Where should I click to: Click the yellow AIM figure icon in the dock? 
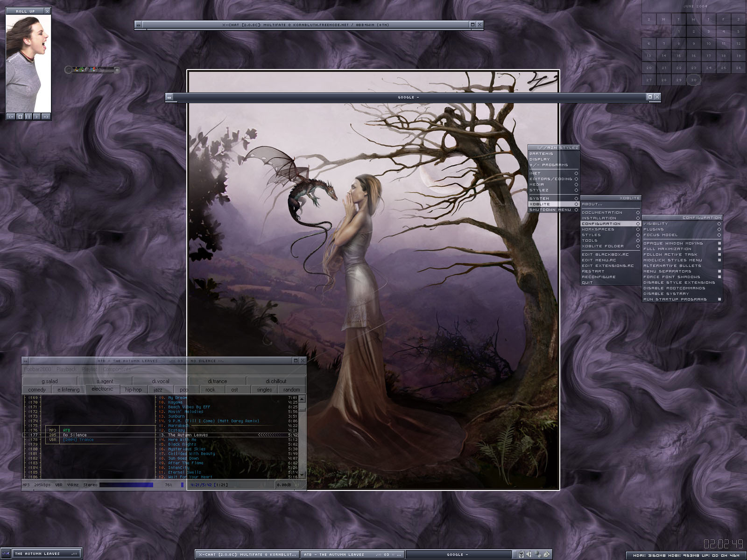point(77,70)
